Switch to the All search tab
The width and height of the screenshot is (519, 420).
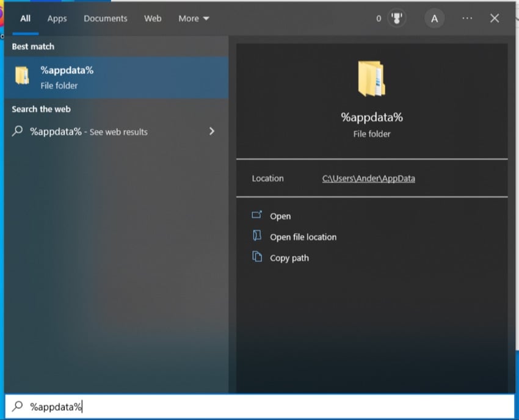(25, 18)
